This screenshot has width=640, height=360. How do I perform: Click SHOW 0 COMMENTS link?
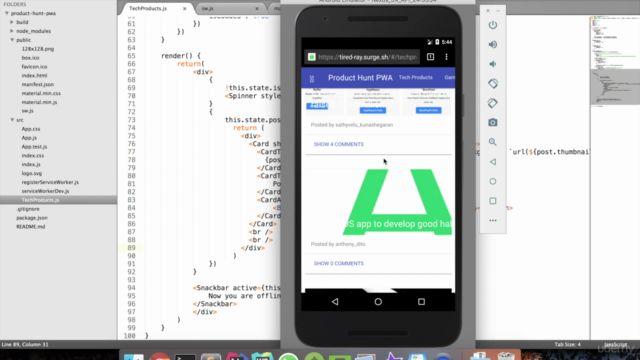339,263
